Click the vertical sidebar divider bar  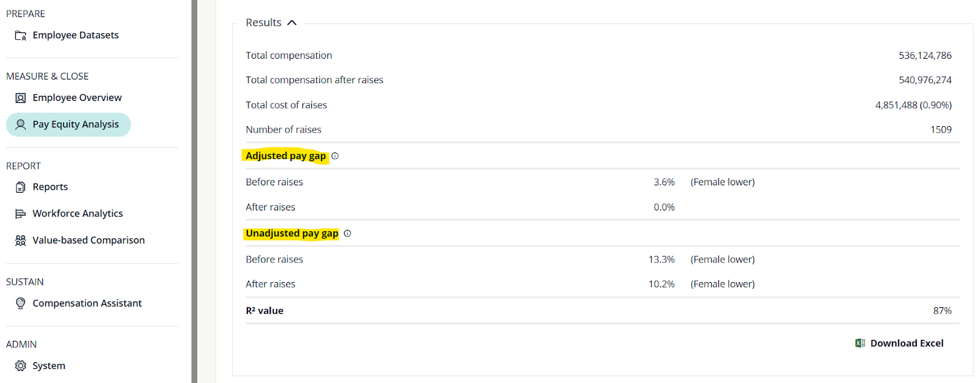(x=194, y=191)
